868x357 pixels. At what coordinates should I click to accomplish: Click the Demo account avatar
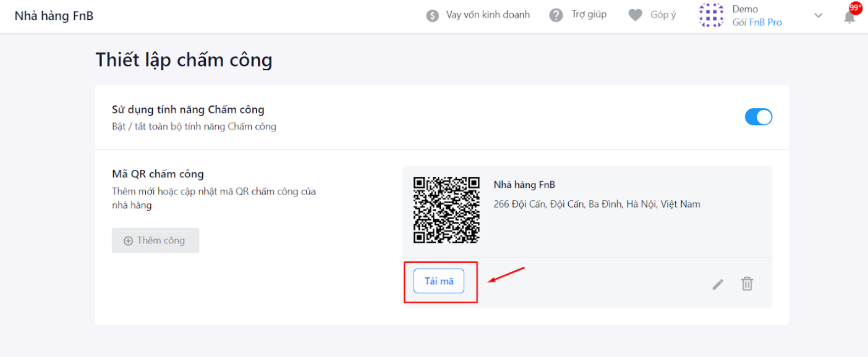(711, 15)
